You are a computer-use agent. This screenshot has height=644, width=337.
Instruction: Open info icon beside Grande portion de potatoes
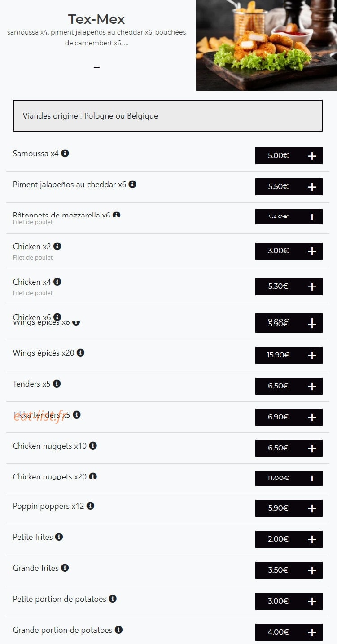click(x=118, y=630)
